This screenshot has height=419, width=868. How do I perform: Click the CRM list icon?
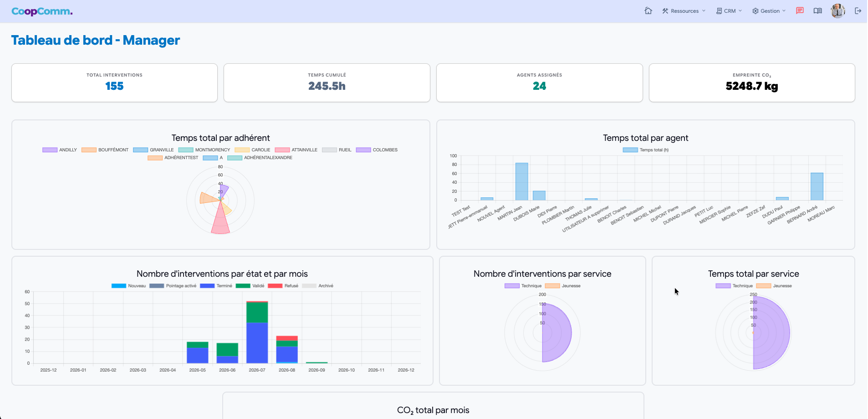(x=719, y=11)
